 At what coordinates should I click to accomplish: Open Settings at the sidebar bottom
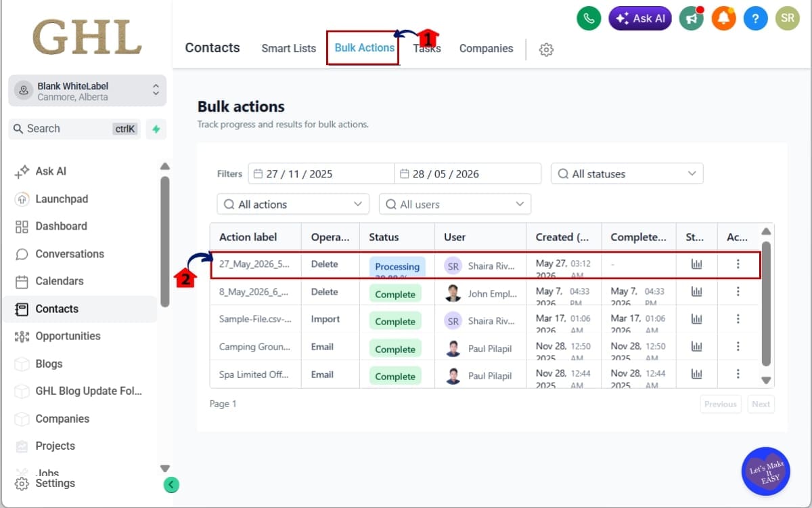point(46,484)
